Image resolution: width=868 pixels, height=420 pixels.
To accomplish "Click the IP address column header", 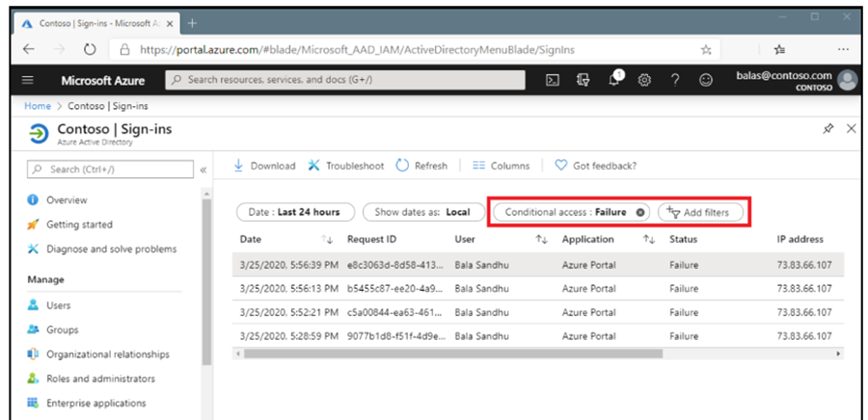I will (x=800, y=239).
